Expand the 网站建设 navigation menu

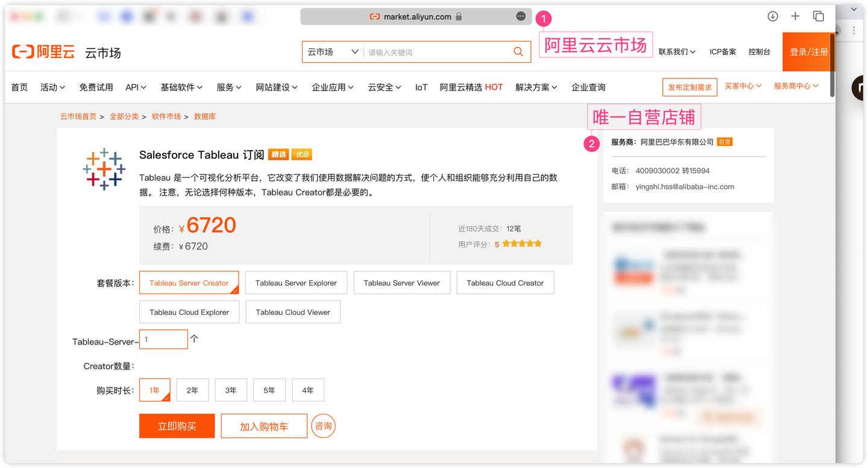(277, 87)
